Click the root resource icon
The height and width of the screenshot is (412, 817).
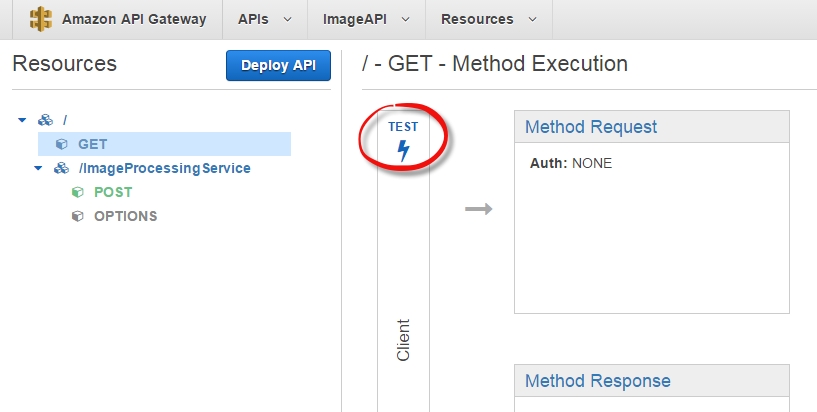(46, 120)
